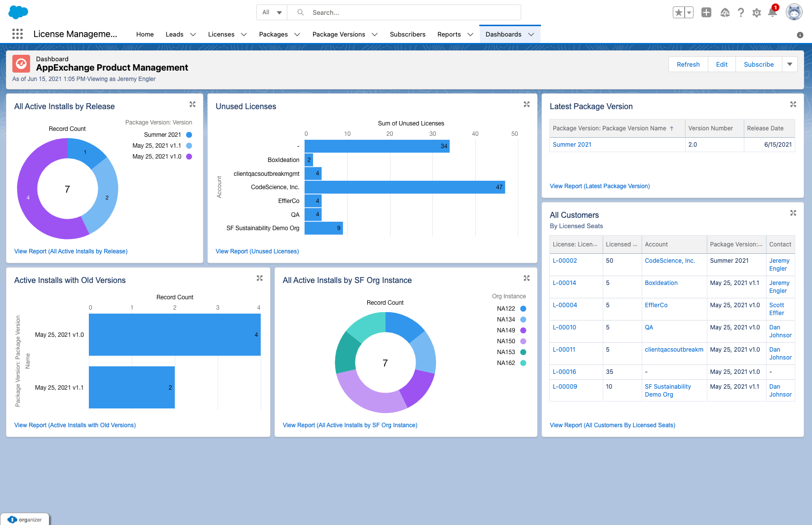Expand All Active Installs by SF Org Instance widget
Screen dimensions: 812x525
tap(527, 278)
